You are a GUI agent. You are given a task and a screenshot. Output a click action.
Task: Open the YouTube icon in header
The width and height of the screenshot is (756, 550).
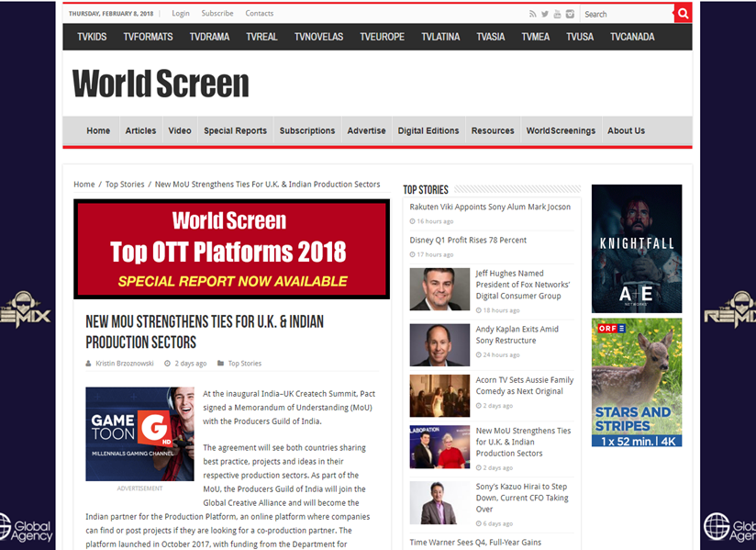(557, 14)
